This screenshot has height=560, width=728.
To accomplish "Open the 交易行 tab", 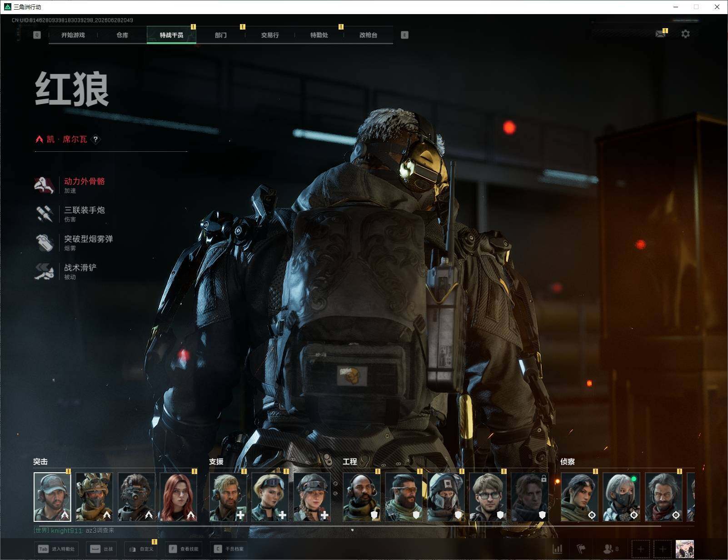I will pyautogui.click(x=270, y=35).
